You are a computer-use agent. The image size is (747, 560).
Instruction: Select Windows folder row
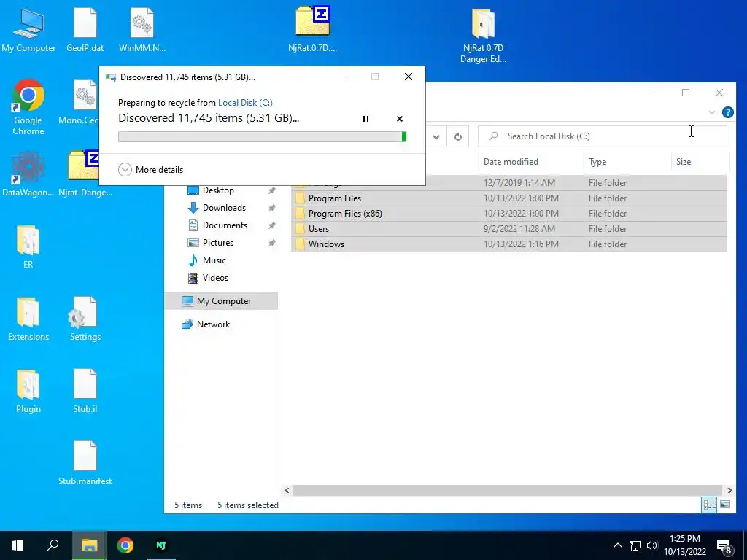pos(508,244)
